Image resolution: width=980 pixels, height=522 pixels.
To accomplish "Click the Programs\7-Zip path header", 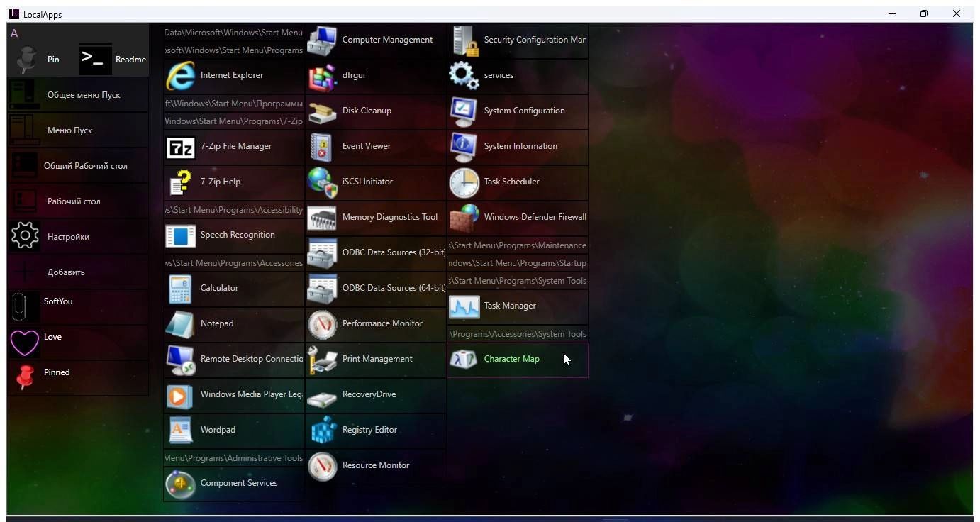I will coord(234,121).
